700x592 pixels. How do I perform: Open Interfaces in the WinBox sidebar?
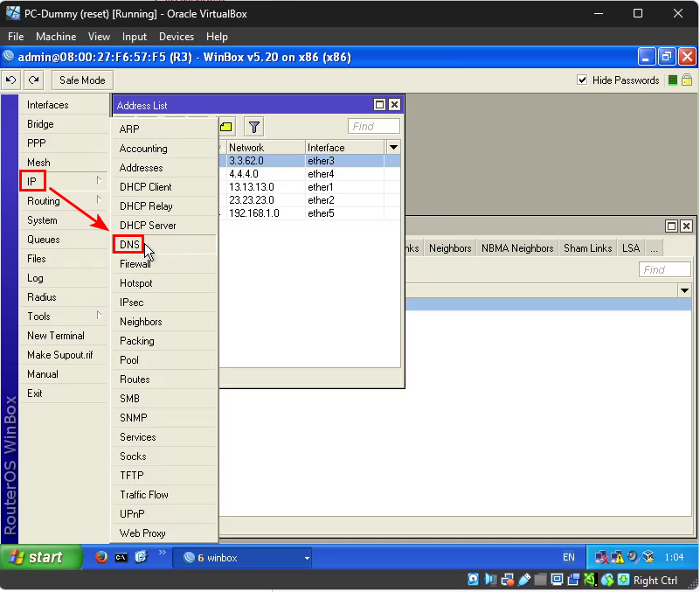tap(64, 105)
